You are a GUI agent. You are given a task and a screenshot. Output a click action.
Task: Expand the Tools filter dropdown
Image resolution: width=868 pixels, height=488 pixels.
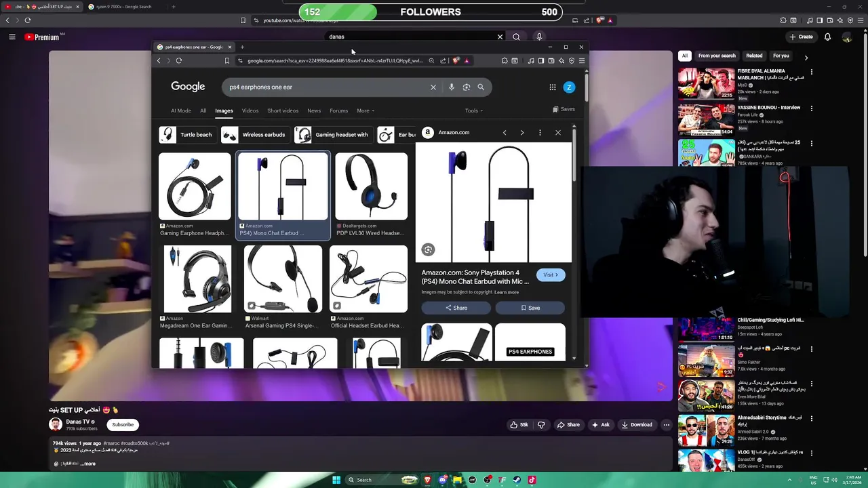tap(474, 110)
